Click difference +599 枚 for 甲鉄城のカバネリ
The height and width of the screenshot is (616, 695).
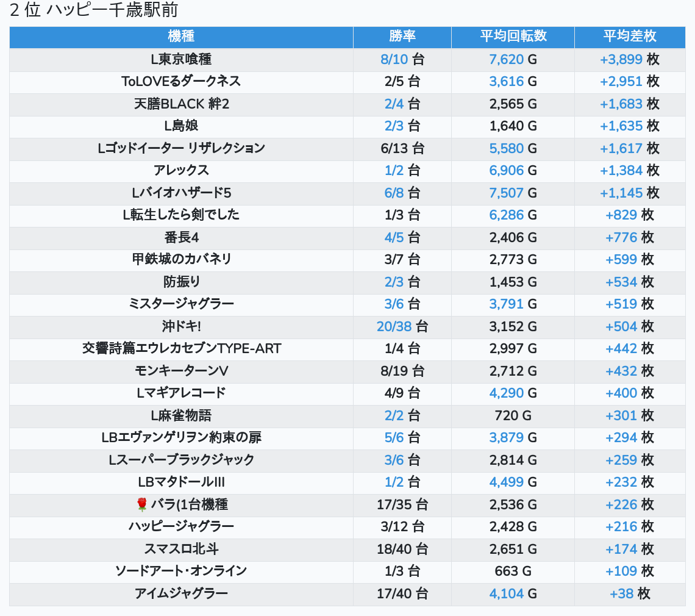[x=629, y=259]
